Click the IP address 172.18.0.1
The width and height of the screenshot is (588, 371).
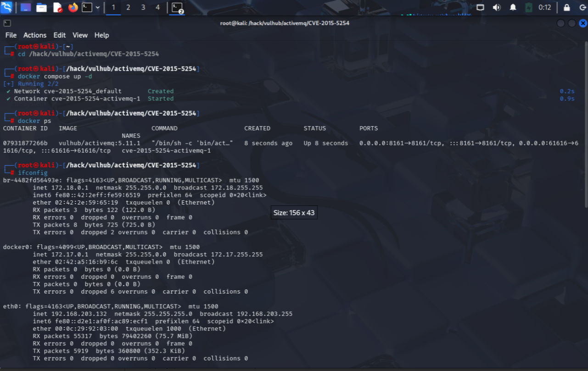pyautogui.click(x=70, y=188)
